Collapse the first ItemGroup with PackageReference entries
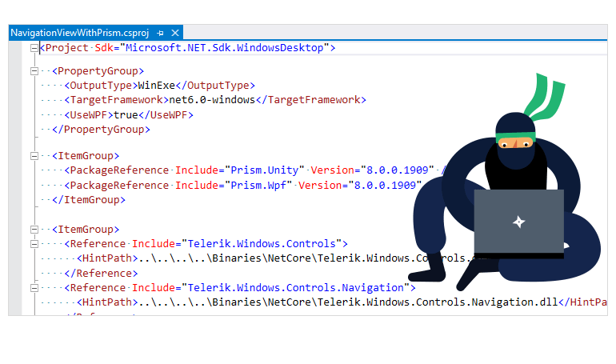Image resolution: width=616 pixels, height=364 pixels. [x=34, y=156]
